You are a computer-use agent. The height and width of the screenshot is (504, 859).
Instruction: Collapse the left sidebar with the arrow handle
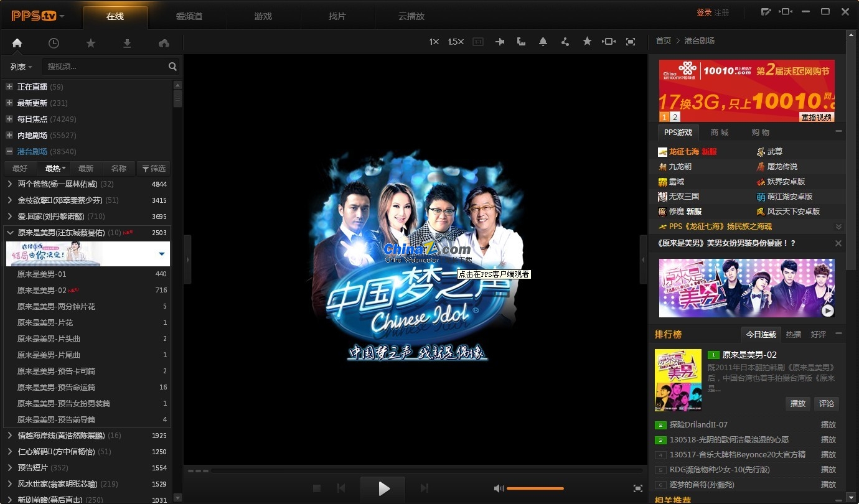187,259
